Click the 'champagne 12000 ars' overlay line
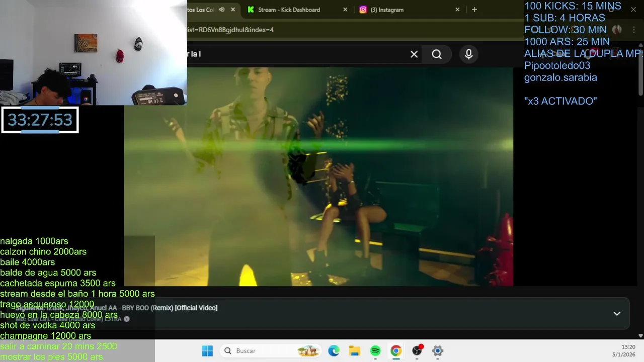The width and height of the screenshot is (644, 362). point(46,336)
